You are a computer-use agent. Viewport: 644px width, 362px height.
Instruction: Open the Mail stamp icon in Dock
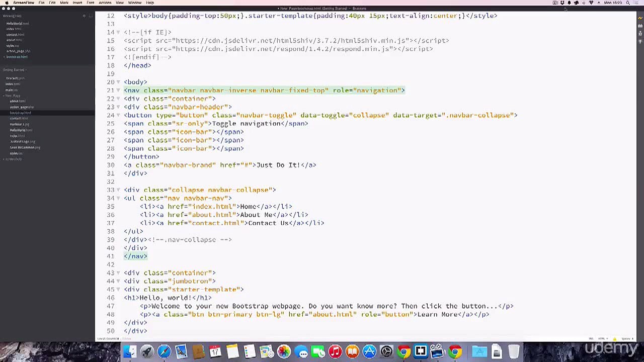click(x=181, y=351)
